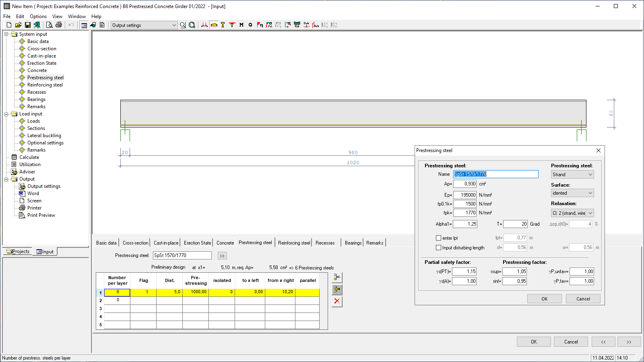Click Cancel in the Prestressing steel dialog
Screen dimensions: 644x362
(x=583, y=299)
